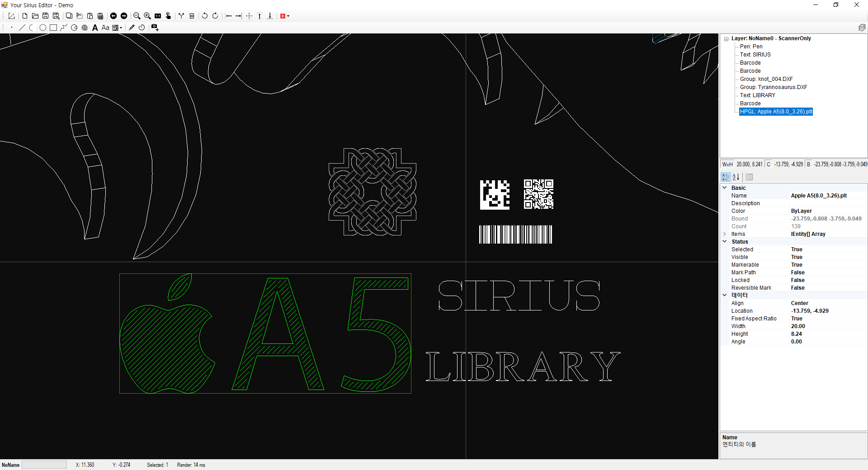This screenshot has width=868, height=470.
Task: Select the pan hand tool
Action: (x=168, y=16)
